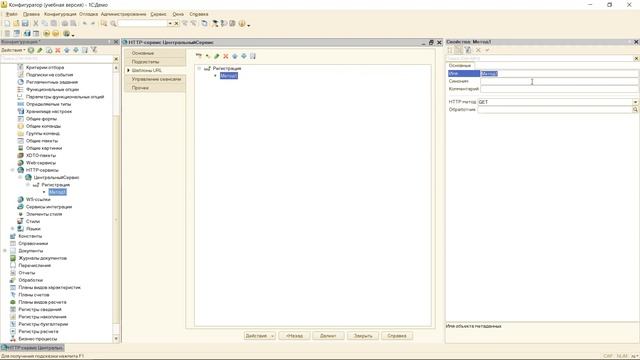Select Web-сервисы in configuration tree
640x360 pixels.
click(x=41, y=163)
